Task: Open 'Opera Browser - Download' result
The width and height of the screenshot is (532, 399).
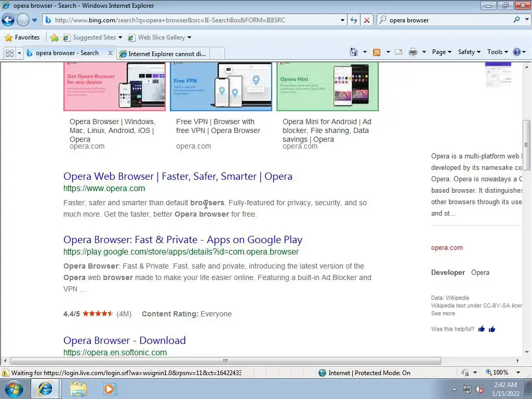Action: pyautogui.click(x=125, y=340)
